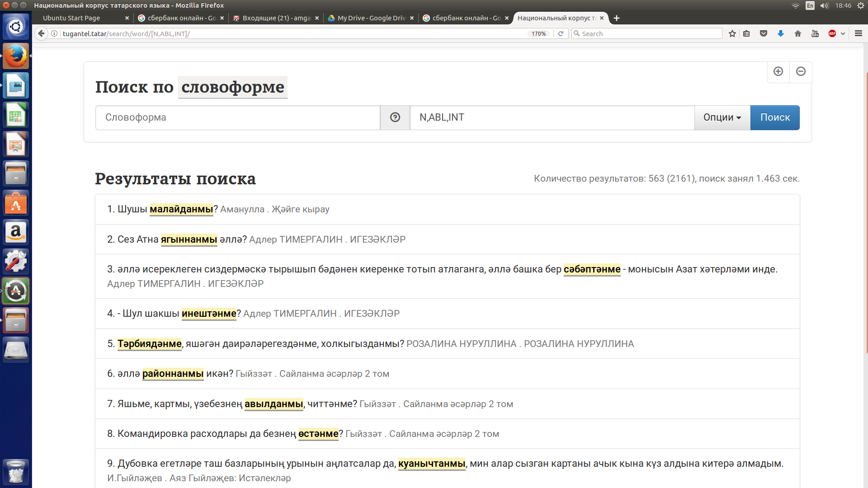Image resolution: width=868 pixels, height=488 pixels.
Task: Switch to My Drive - Google Drive tab
Action: pyautogui.click(x=371, y=18)
